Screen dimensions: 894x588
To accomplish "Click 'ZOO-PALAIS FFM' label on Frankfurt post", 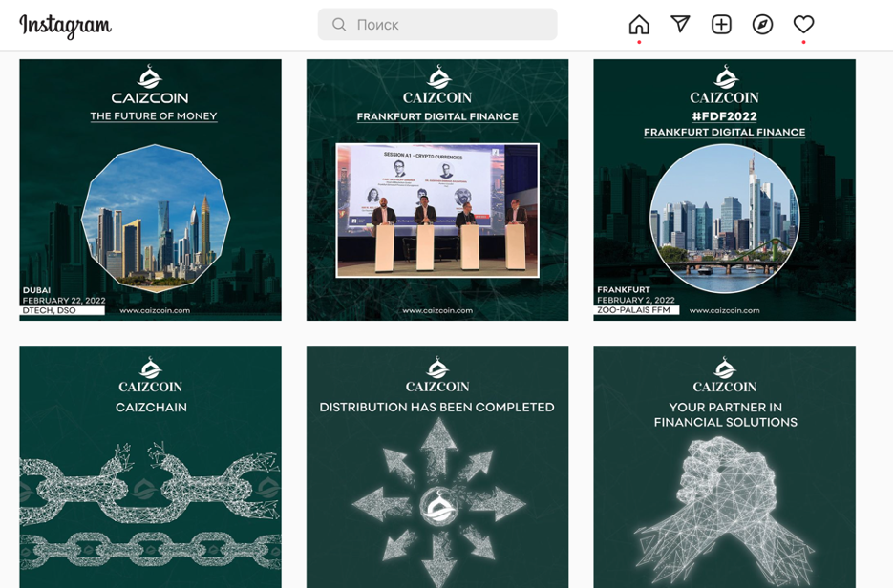I will tap(634, 310).
